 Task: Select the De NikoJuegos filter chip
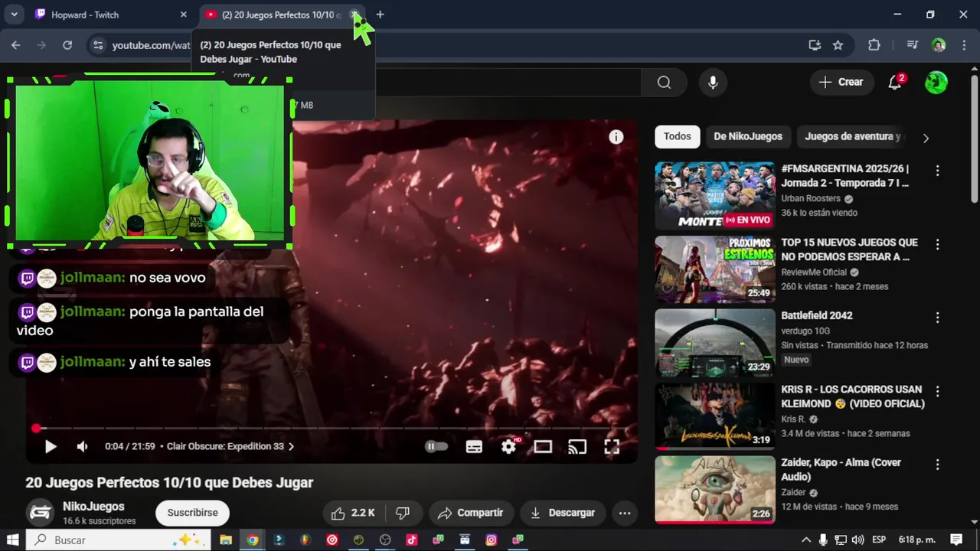pyautogui.click(x=748, y=136)
